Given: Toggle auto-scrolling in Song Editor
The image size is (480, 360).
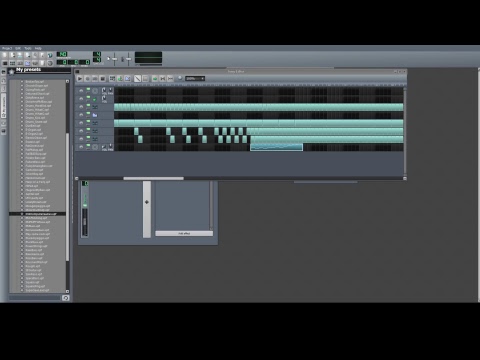Looking at the screenshot, I should (155, 79).
